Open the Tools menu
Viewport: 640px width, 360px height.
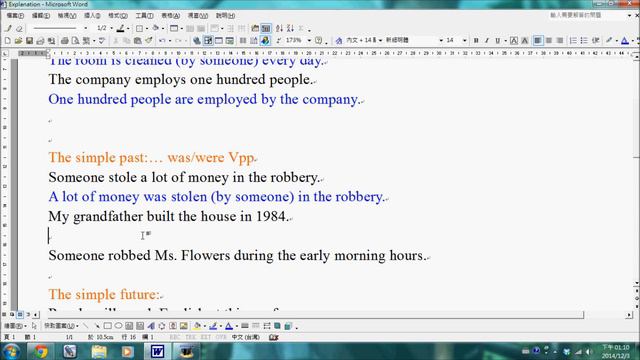click(144, 16)
